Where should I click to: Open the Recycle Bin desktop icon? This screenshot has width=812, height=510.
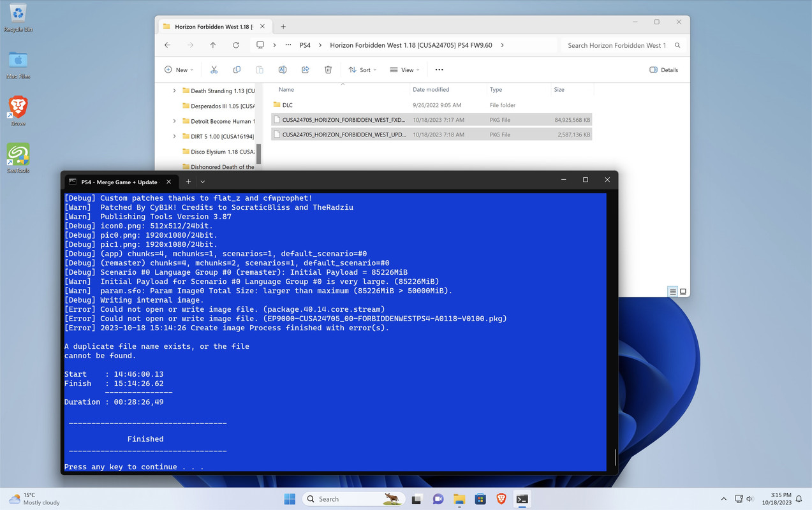point(18,18)
